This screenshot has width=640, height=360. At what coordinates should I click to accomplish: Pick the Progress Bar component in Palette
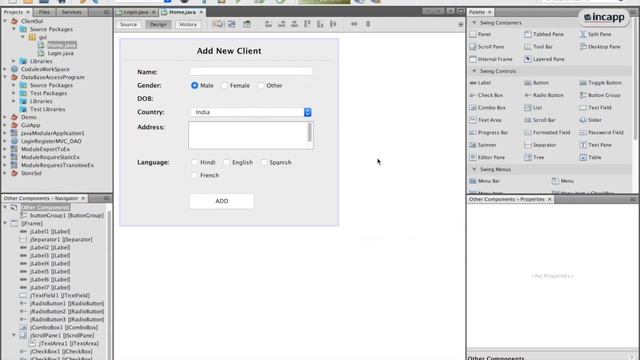(x=489, y=133)
